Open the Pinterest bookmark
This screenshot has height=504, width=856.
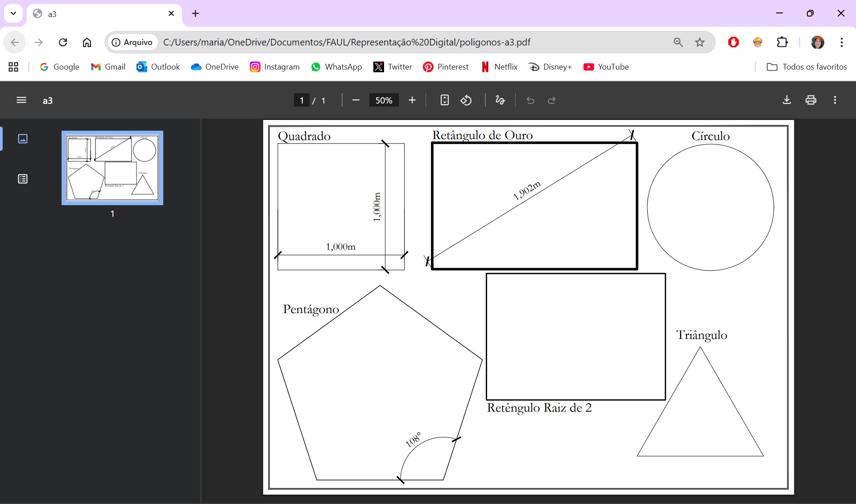pos(446,67)
